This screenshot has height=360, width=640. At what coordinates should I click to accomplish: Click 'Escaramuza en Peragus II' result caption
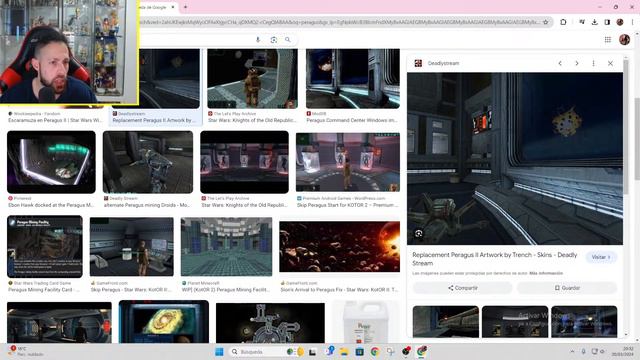(x=55, y=120)
